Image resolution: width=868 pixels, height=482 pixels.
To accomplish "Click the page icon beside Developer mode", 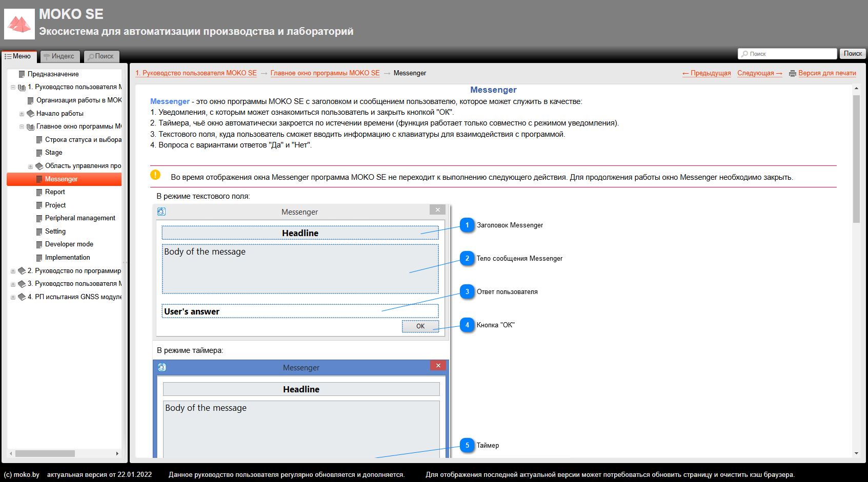I will point(39,244).
